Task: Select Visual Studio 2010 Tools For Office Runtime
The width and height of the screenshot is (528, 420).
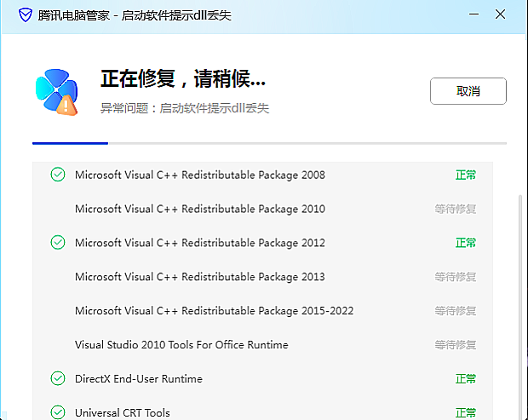Action: tap(181, 345)
